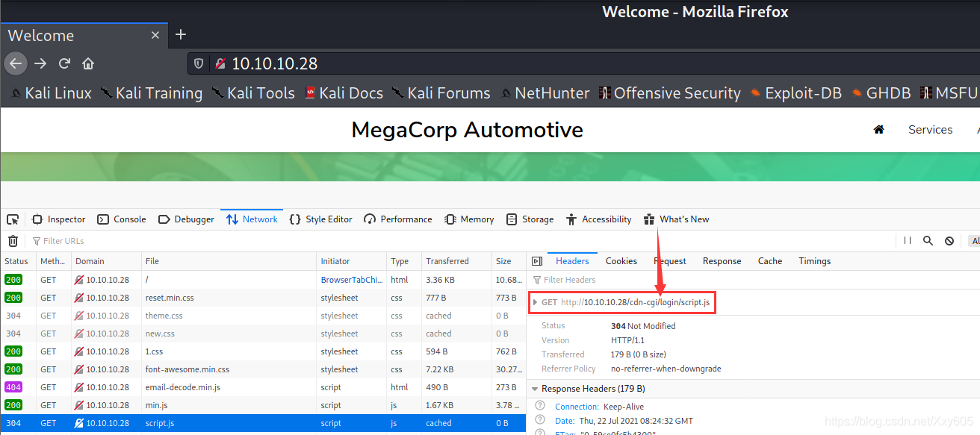Viewport: 980px width, 435px height.
Task: Open the Services menu on the site
Action: (x=930, y=130)
